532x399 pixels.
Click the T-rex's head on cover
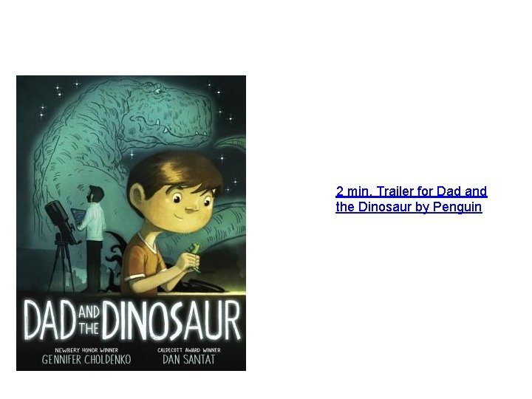click(170, 112)
